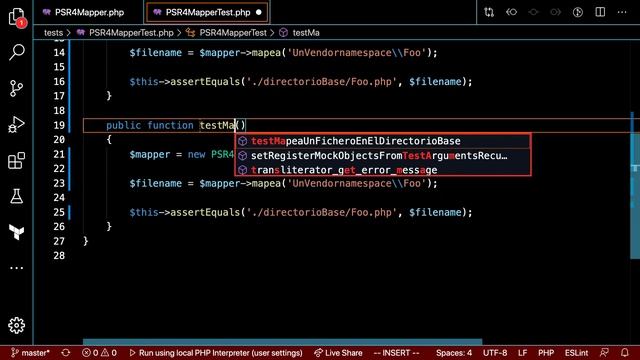This screenshot has height=360, width=640.
Task: Choose setRegisterMockObjectsFromTestArguments suggestion
Action: pos(383,156)
